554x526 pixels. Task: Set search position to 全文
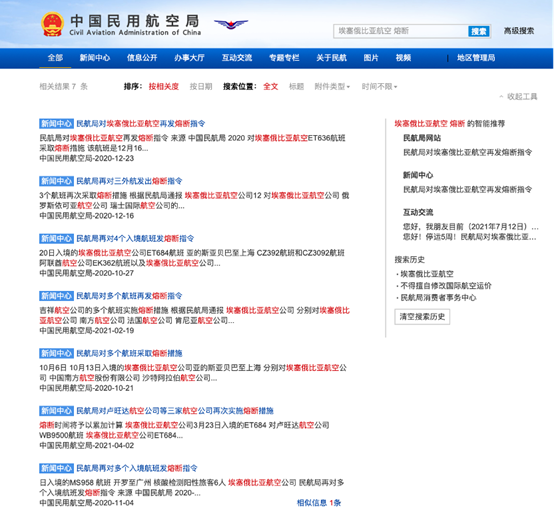[271, 87]
